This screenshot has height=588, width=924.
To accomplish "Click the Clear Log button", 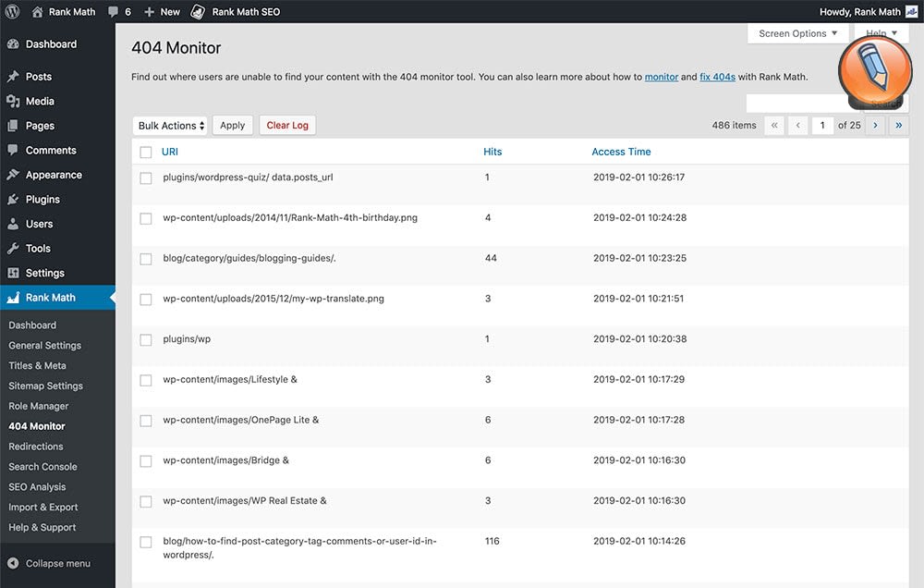I will click(x=287, y=125).
